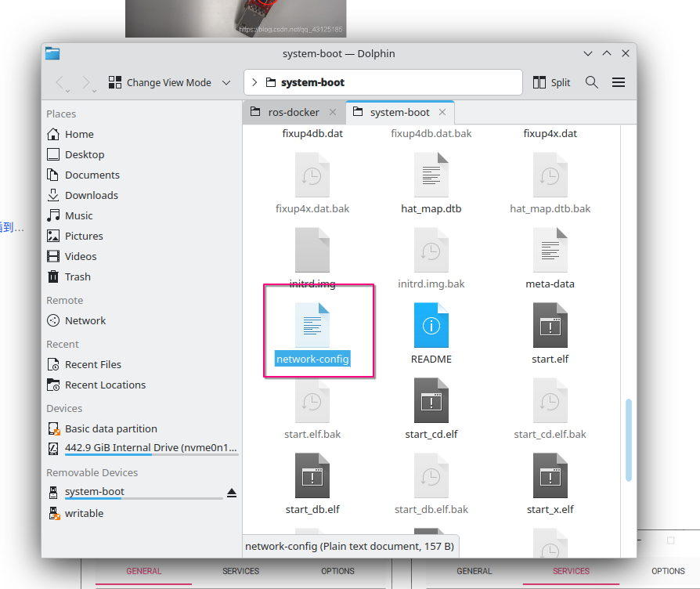Expand the breadcrumb chevron before system-boot
700x589 pixels.
click(x=254, y=82)
